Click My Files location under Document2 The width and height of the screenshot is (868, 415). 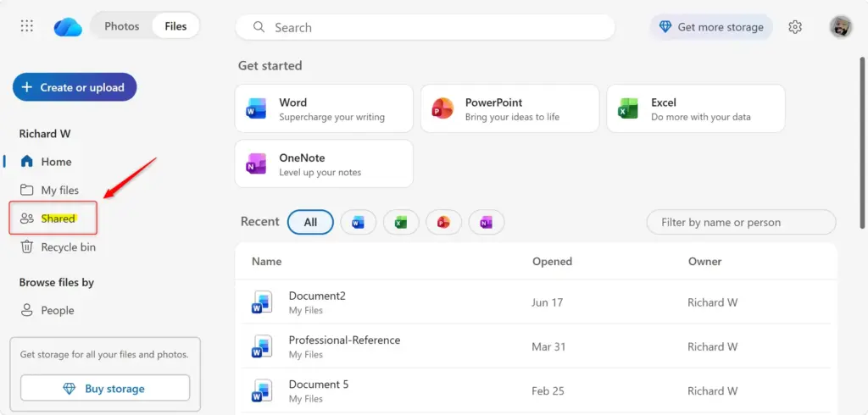click(x=305, y=311)
